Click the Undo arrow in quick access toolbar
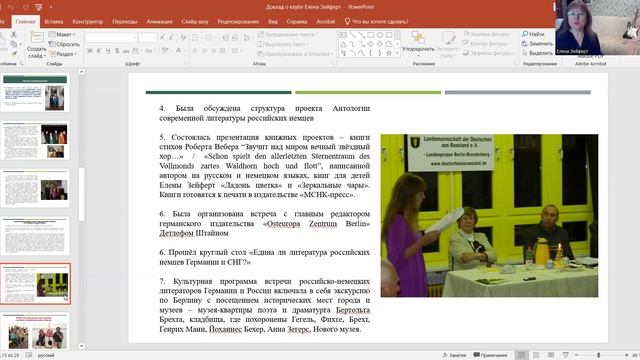Image resolution: width=640 pixels, height=360 pixels. pos(11,7)
